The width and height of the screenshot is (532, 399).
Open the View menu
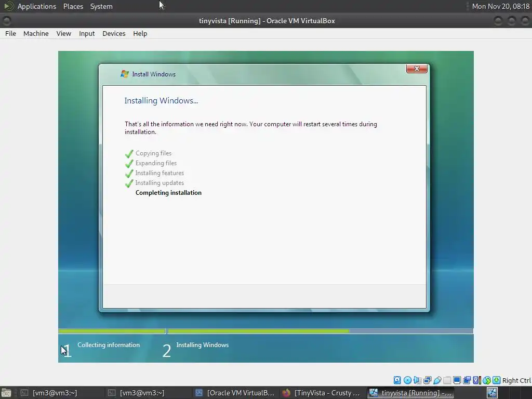pos(64,33)
